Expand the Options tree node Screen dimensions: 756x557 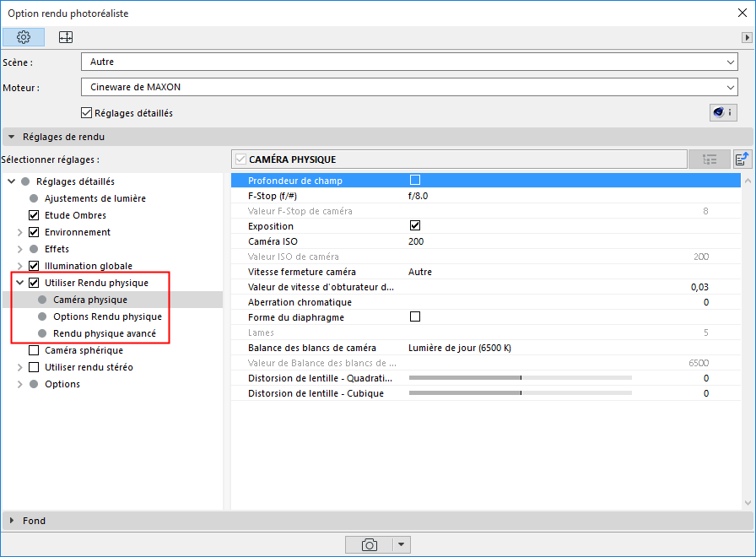tap(19, 384)
